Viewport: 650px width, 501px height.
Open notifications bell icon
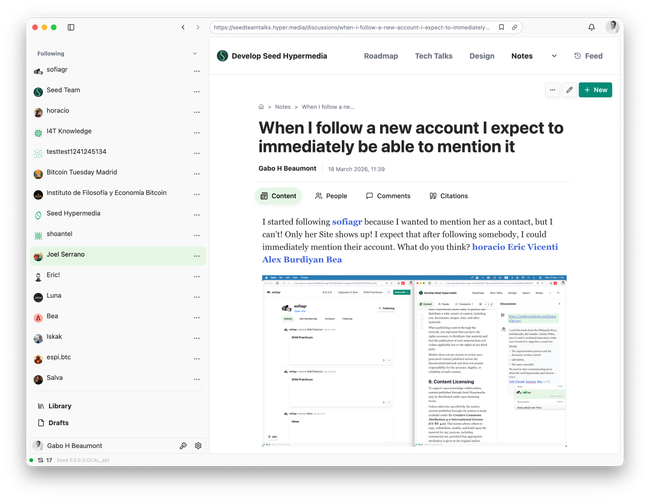[x=591, y=27]
